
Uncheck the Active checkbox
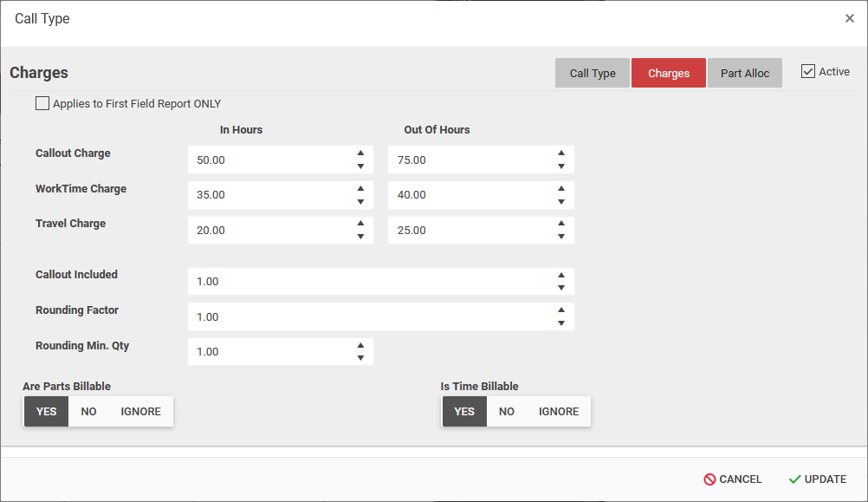(x=808, y=72)
